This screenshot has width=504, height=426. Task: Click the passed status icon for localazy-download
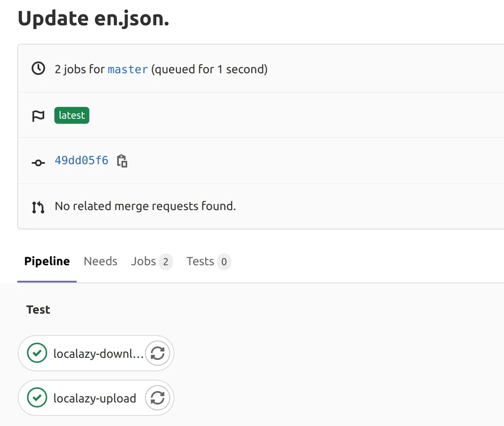37,353
